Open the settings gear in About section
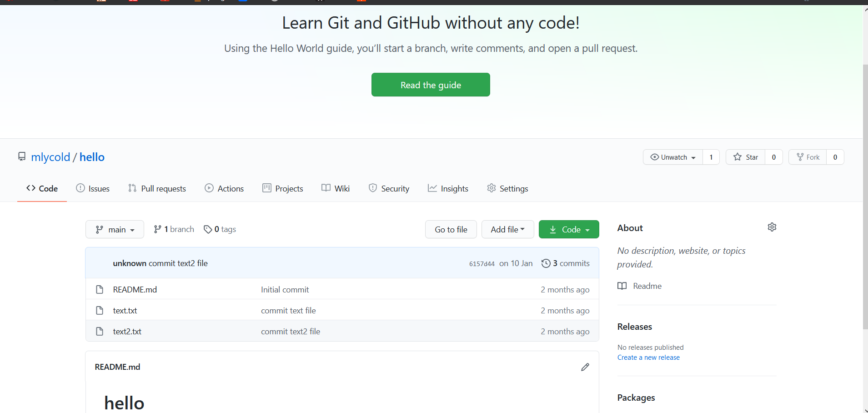The height and width of the screenshot is (413, 868). pyautogui.click(x=772, y=227)
